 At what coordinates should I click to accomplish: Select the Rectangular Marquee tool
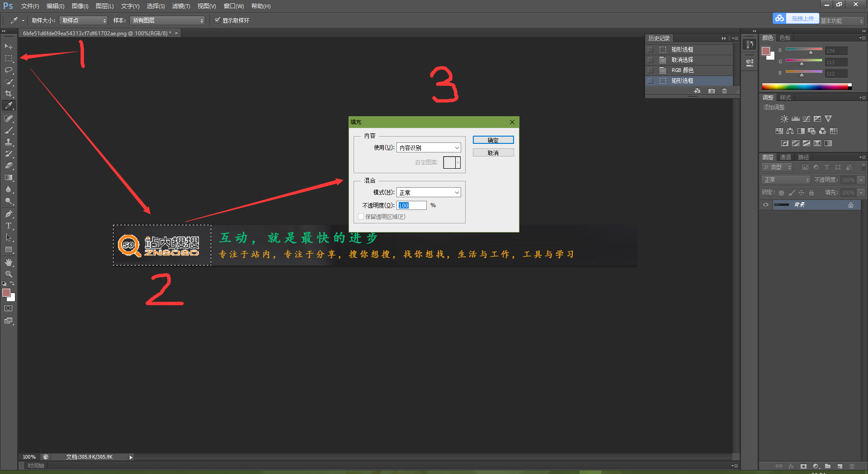(9, 58)
